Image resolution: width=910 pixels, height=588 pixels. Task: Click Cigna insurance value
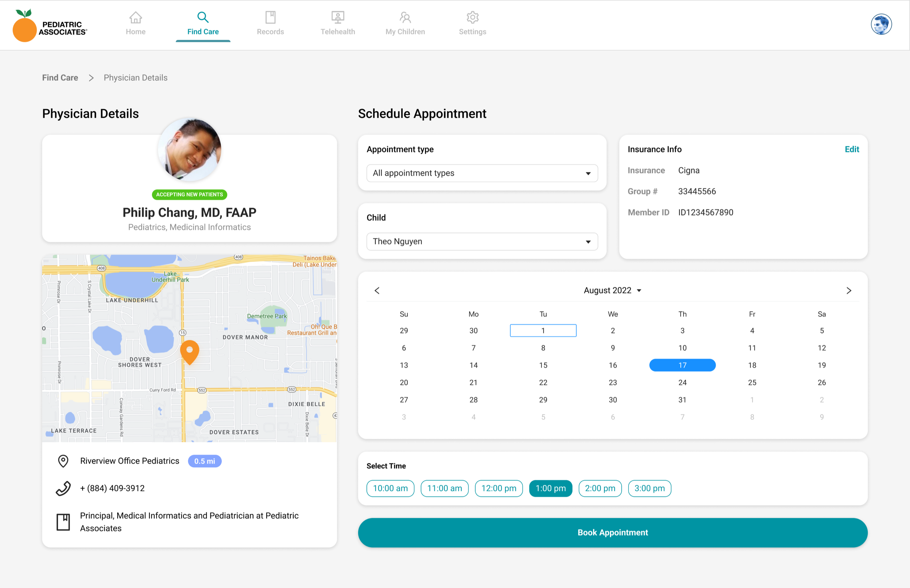pos(688,170)
